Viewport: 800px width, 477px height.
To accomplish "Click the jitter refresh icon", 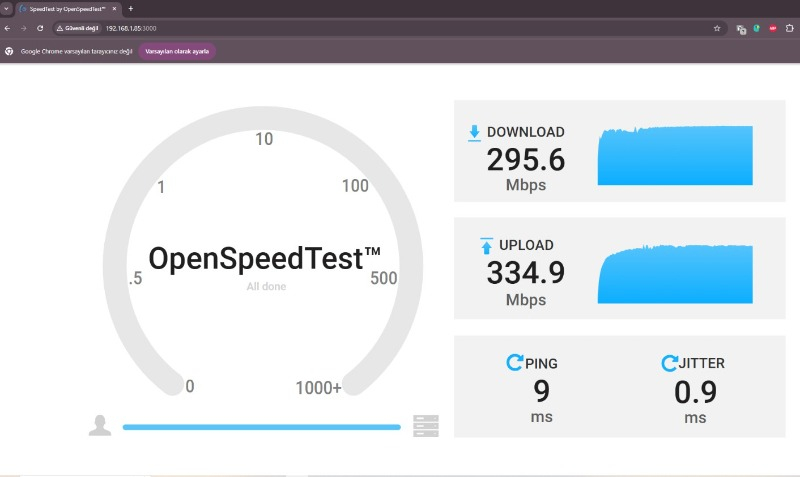I will click(669, 363).
